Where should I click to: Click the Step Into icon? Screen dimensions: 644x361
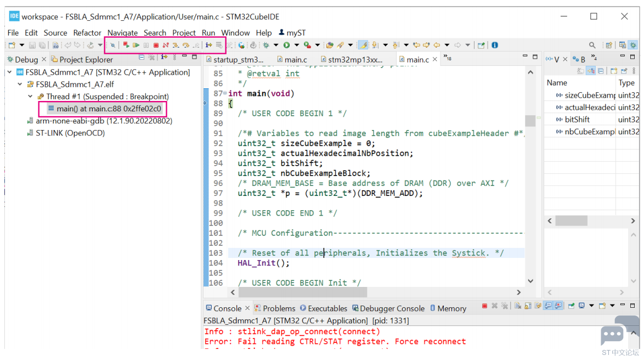tap(176, 45)
